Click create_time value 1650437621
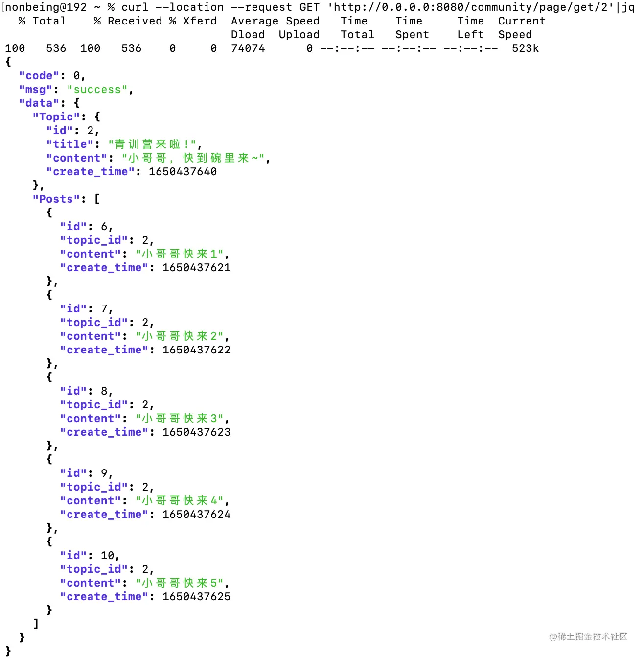The height and width of the screenshot is (658, 644). click(196, 268)
